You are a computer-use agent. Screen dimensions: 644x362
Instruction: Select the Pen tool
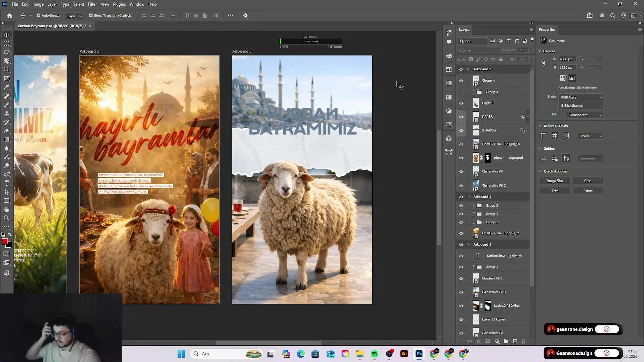(x=7, y=174)
